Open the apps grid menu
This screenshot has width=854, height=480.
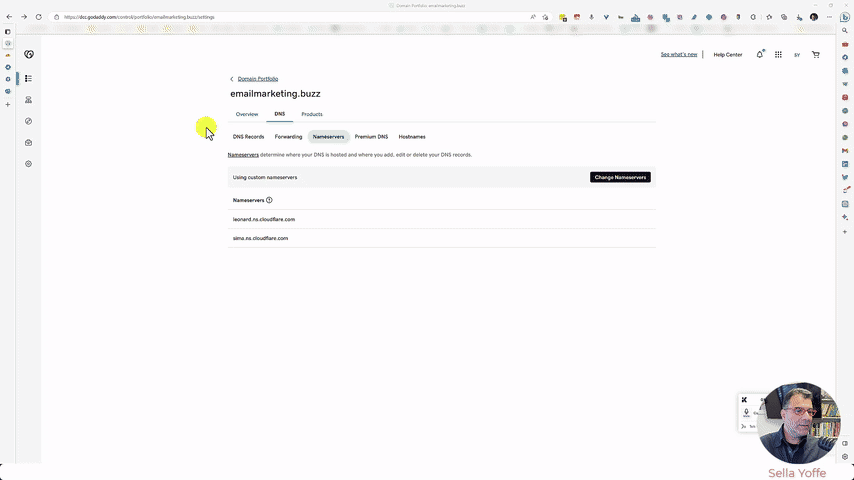778,54
